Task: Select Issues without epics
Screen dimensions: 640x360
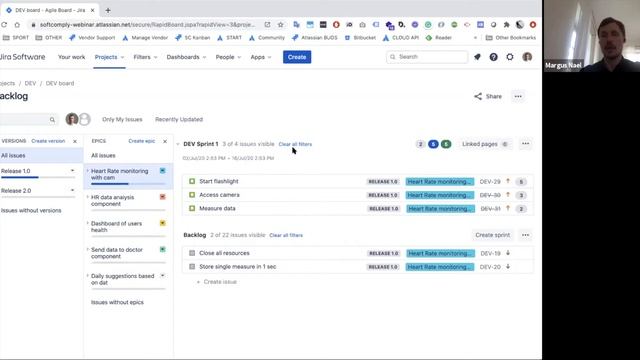Action: point(117,302)
